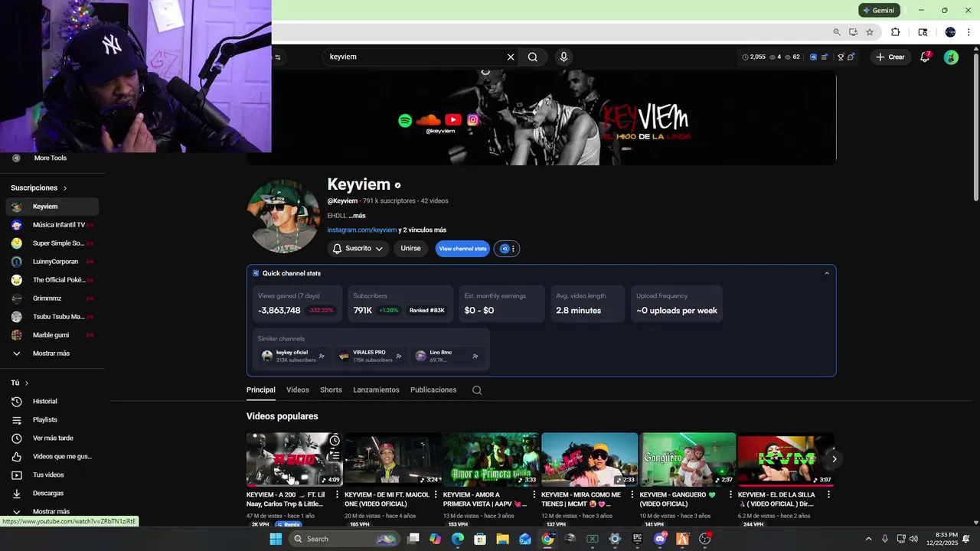This screenshot has height=551, width=980.
Task: Switch to the Shorts tab
Action: click(x=331, y=390)
